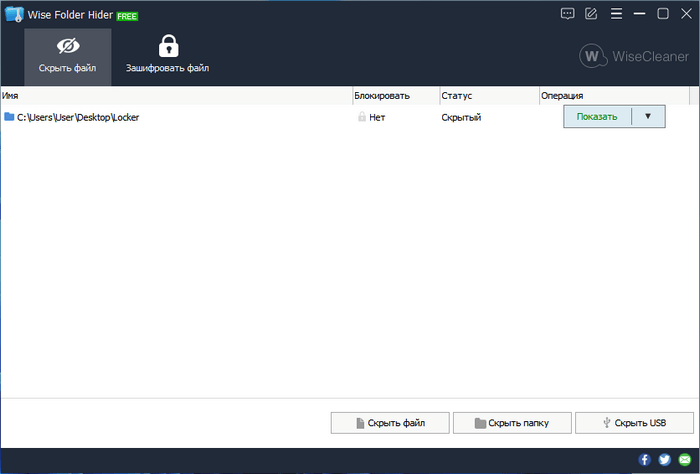The height and width of the screenshot is (474, 700).
Task: Open the feedback chat bubble icon
Action: click(x=567, y=14)
